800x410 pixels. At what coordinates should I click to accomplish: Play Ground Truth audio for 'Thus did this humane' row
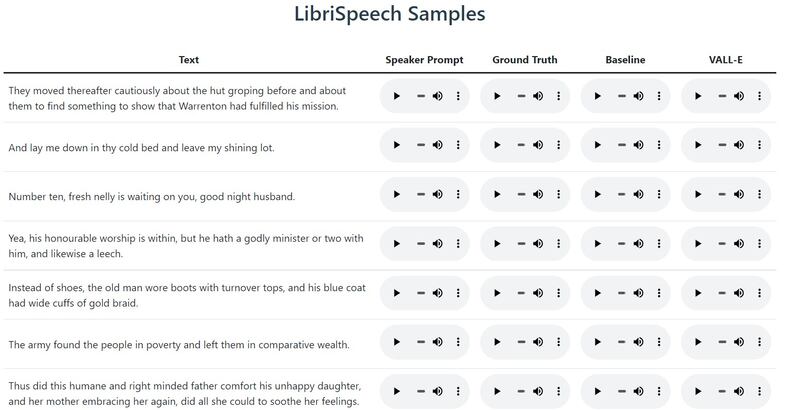[x=497, y=392]
